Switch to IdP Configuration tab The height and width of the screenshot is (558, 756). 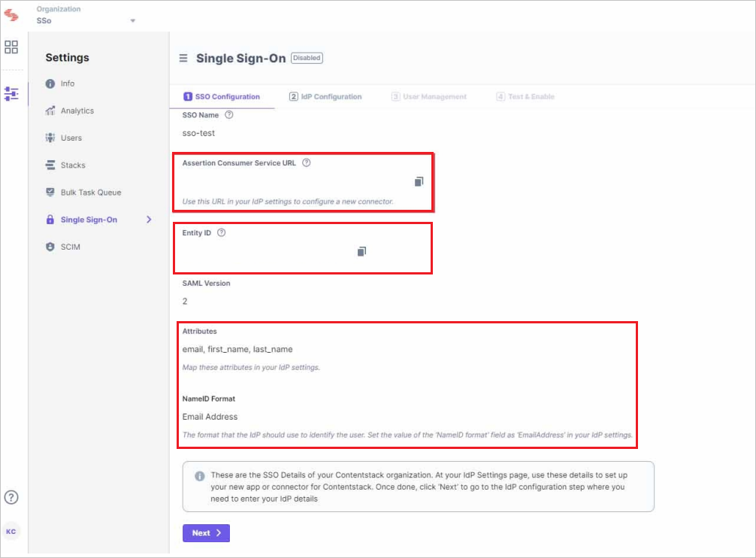coord(325,97)
